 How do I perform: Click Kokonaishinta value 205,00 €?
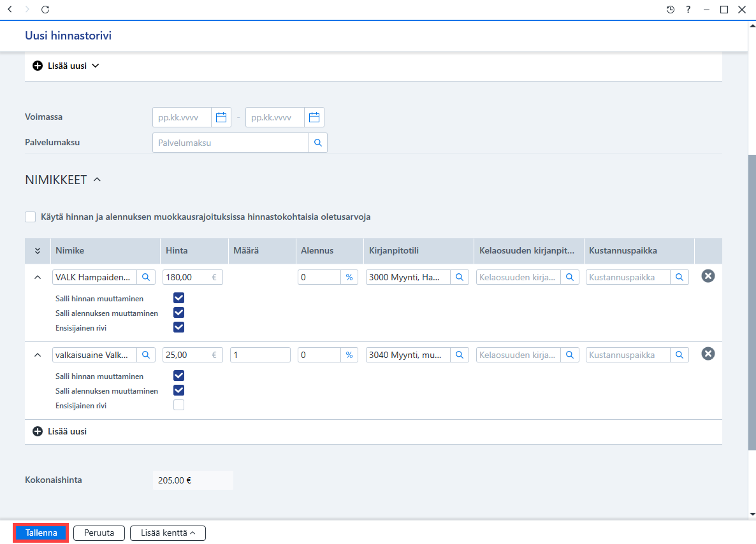[193, 480]
